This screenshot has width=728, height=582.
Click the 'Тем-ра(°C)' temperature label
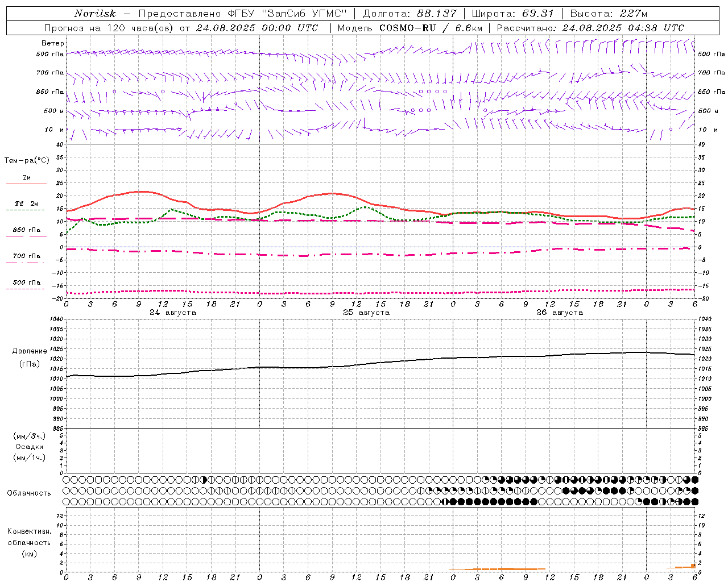point(27,161)
